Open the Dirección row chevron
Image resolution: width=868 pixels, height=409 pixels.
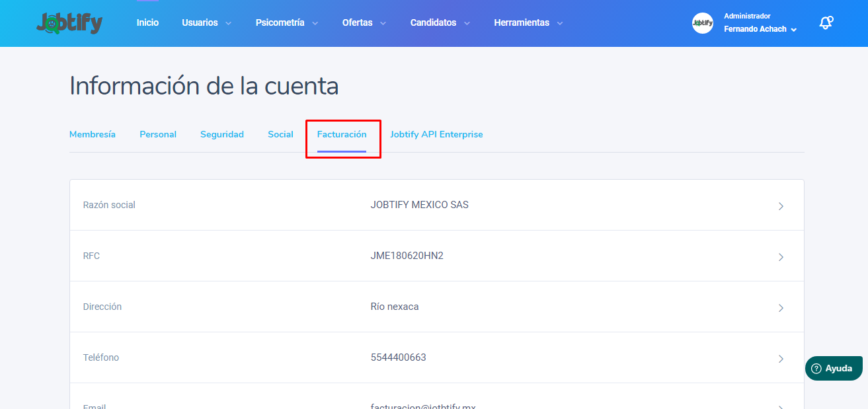(781, 308)
